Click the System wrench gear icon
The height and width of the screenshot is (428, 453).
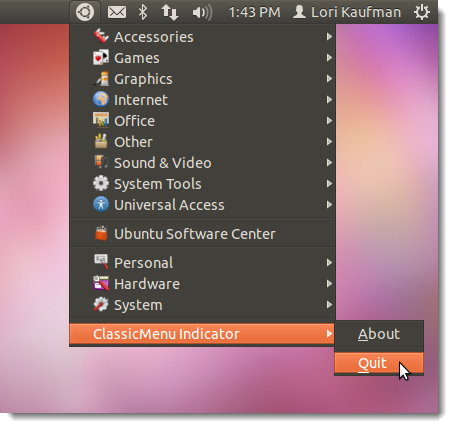tap(101, 305)
